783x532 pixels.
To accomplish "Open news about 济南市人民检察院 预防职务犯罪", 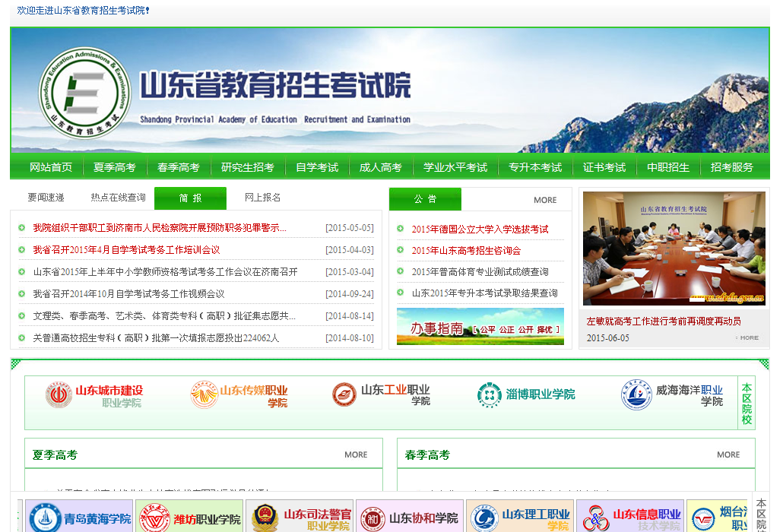I will coord(160,227).
